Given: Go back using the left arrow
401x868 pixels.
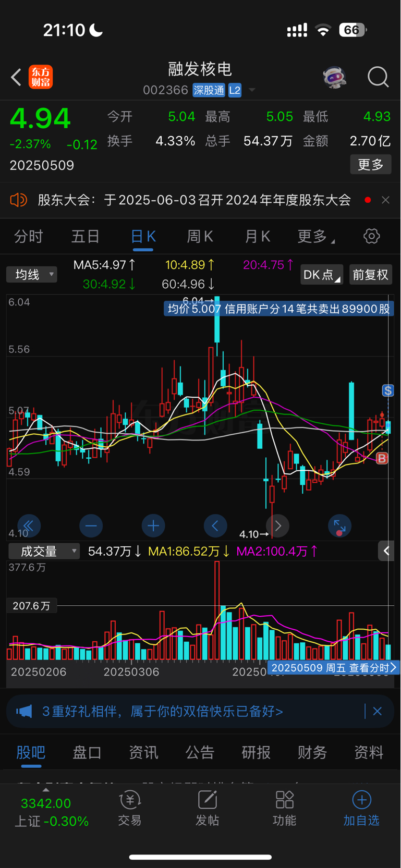Looking at the screenshot, I should (x=16, y=77).
